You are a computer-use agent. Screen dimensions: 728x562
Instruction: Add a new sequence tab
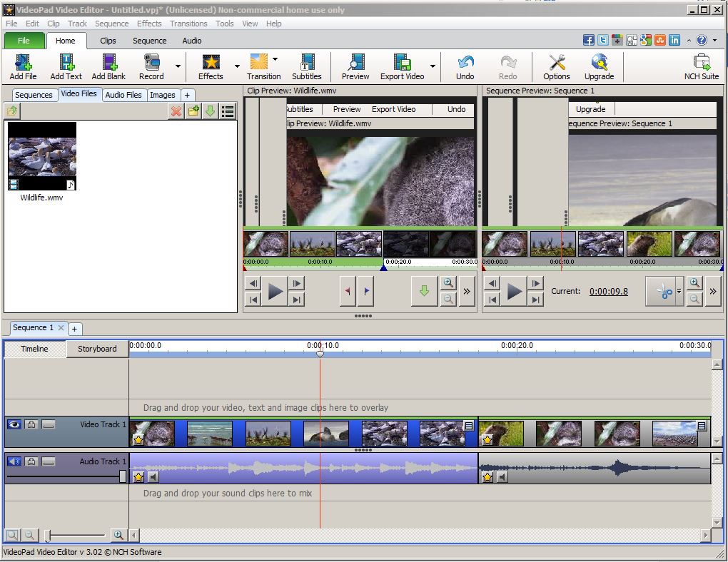point(74,329)
